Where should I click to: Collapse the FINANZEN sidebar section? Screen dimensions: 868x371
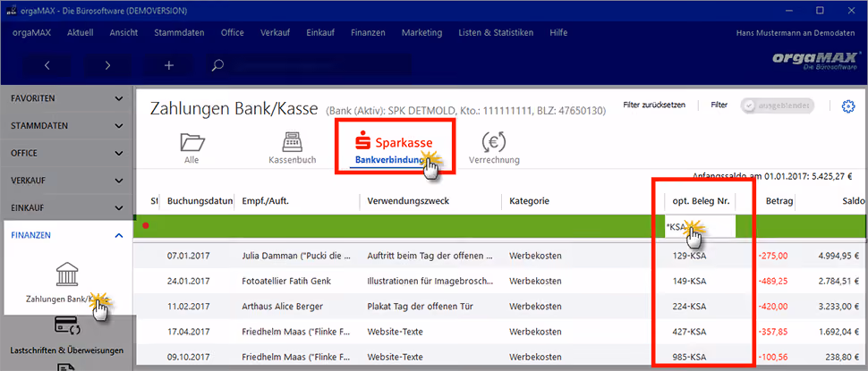[67, 235]
